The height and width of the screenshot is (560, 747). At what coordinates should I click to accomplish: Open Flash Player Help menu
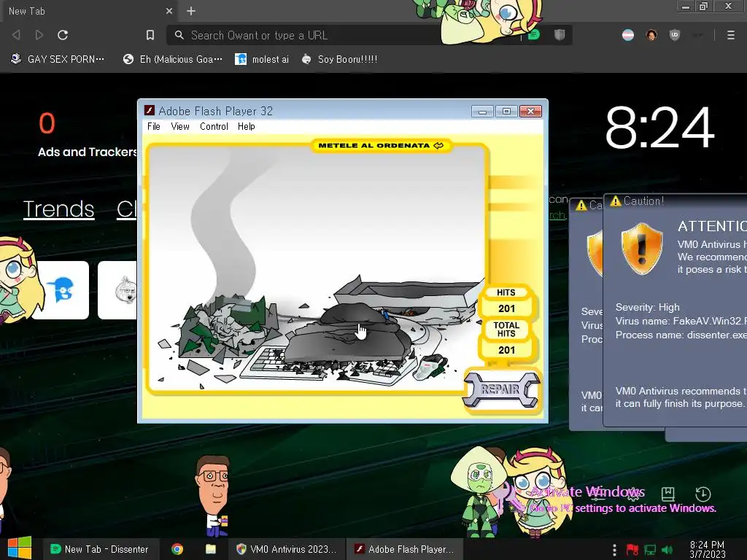tap(247, 126)
